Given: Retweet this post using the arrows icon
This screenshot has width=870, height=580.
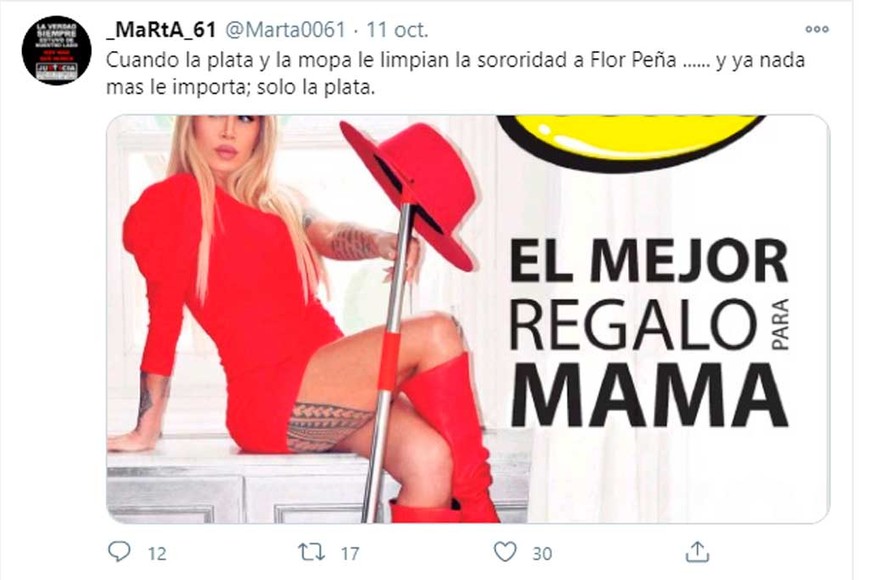Looking at the screenshot, I should point(312,552).
